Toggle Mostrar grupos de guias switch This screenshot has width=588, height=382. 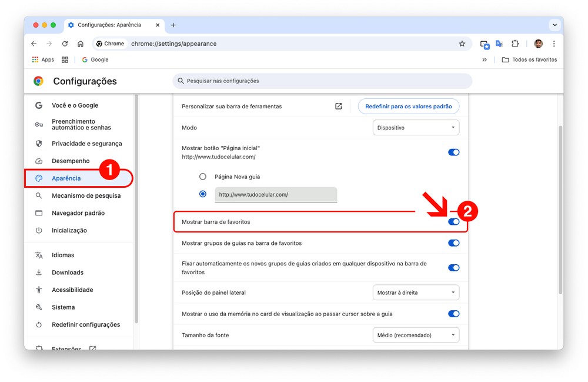(453, 243)
